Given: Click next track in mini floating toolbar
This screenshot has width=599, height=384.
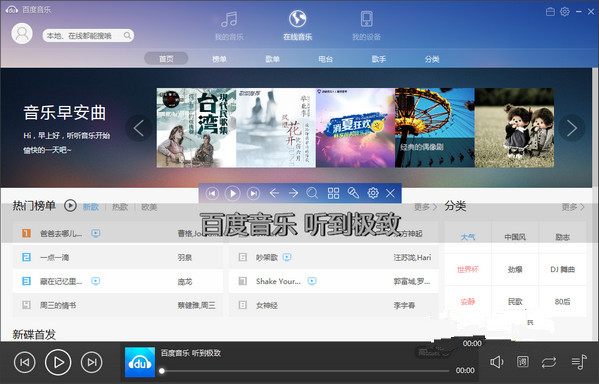Looking at the screenshot, I should [x=253, y=193].
